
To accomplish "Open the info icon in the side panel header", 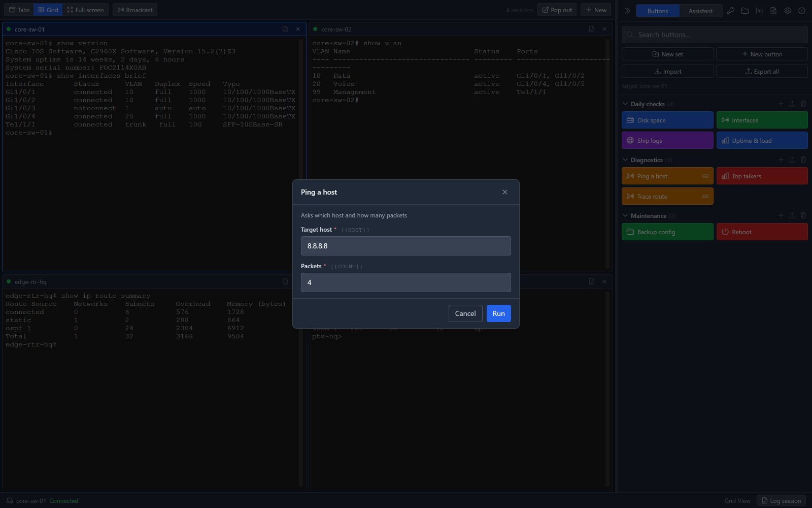I will (x=802, y=11).
